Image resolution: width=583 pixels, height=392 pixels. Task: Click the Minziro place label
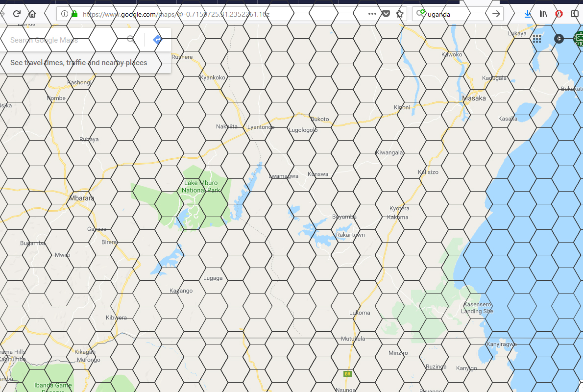tap(398, 353)
